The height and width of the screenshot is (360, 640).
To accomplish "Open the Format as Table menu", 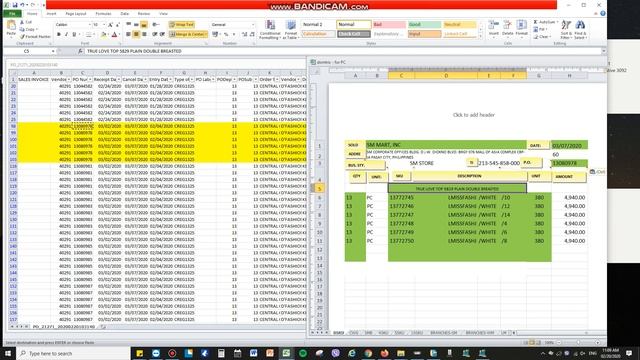I will tap(291, 29).
